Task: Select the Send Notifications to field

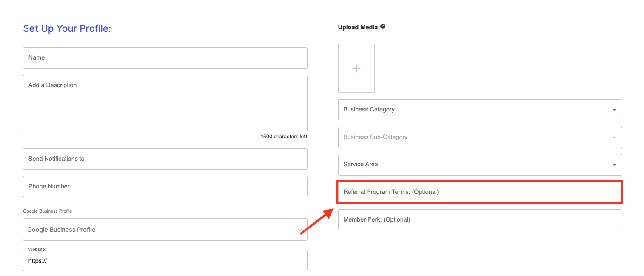Action: (x=165, y=159)
